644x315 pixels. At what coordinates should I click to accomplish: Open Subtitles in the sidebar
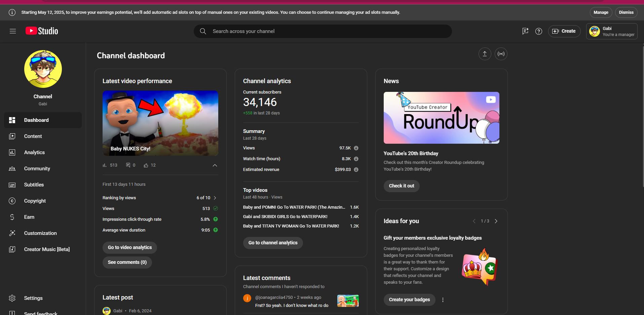43,185
